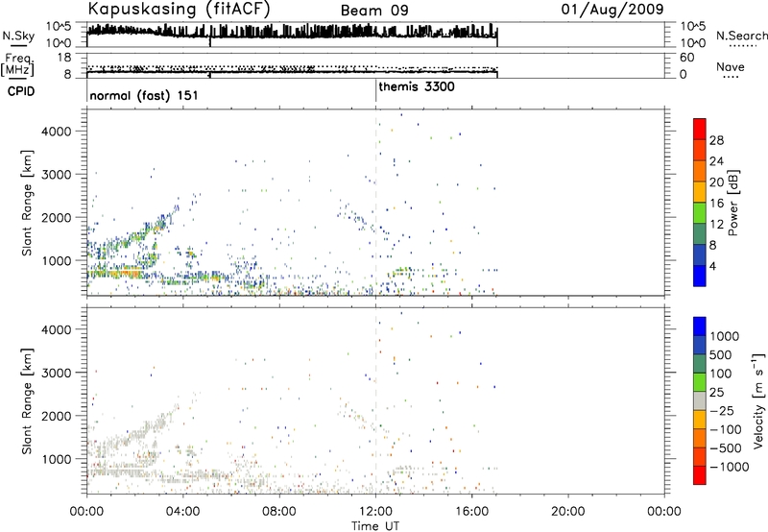
Task: Select the "normal (fast) 151" CPID entry
Action: 144,95
